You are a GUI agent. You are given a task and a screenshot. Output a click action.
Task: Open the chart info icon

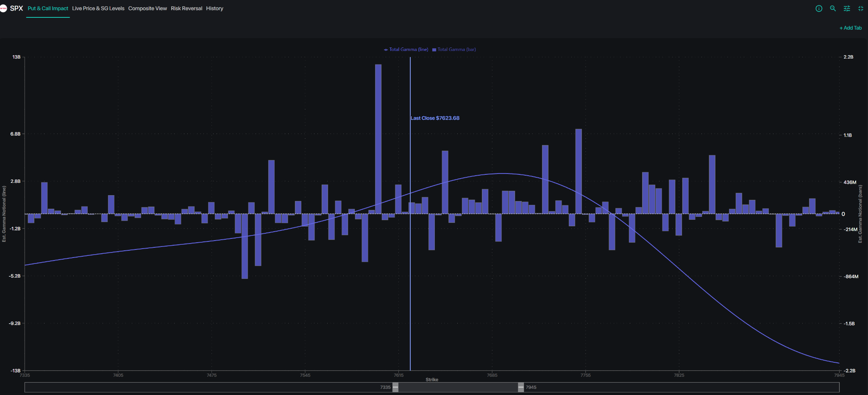tap(819, 8)
